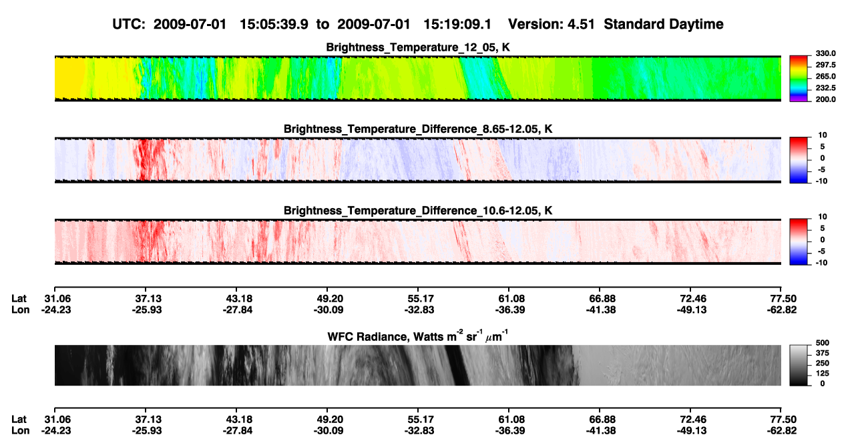This screenshot has height=445, width=868.
Task: Click latitude '49.20' on the axis under the WFC image
Action: [327, 419]
